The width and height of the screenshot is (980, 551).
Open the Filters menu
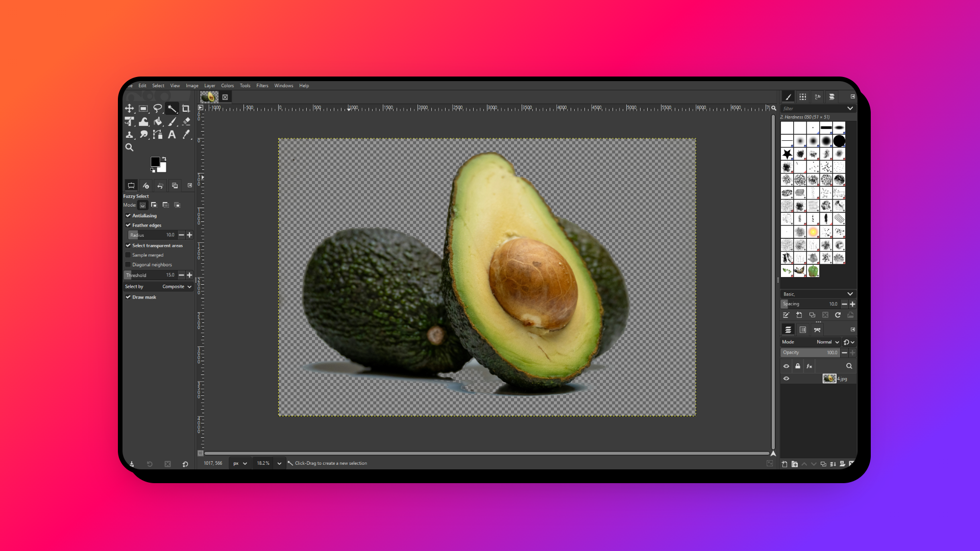(x=262, y=86)
